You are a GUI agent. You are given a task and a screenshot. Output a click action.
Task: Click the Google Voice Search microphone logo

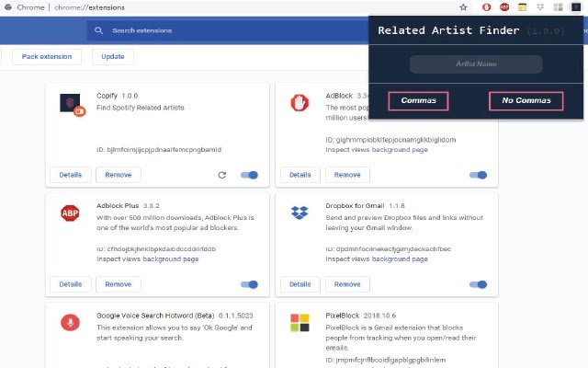pos(70,322)
